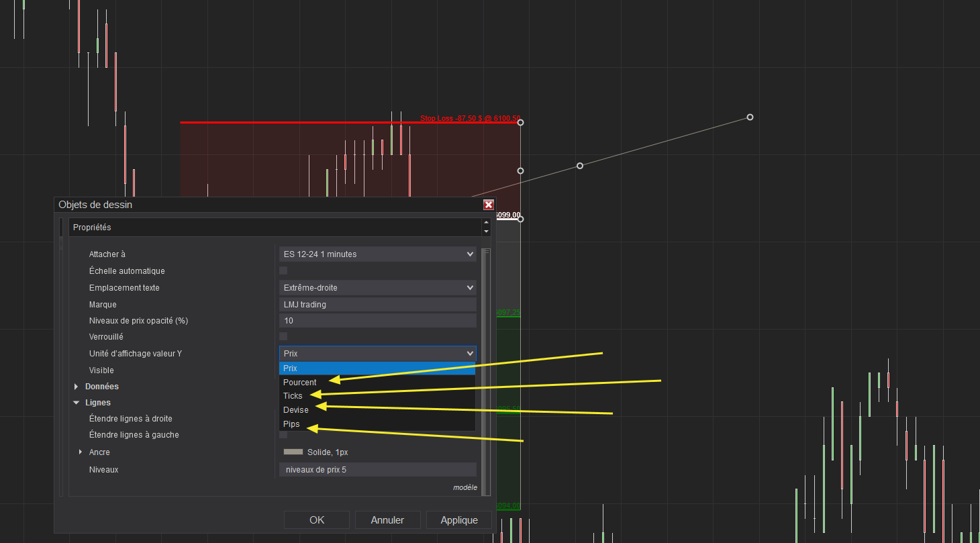Image resolution: width=980 pixels, height=543 pixels.
Task: Click the far-right trend line anchor handle
Action: (750, 117)
